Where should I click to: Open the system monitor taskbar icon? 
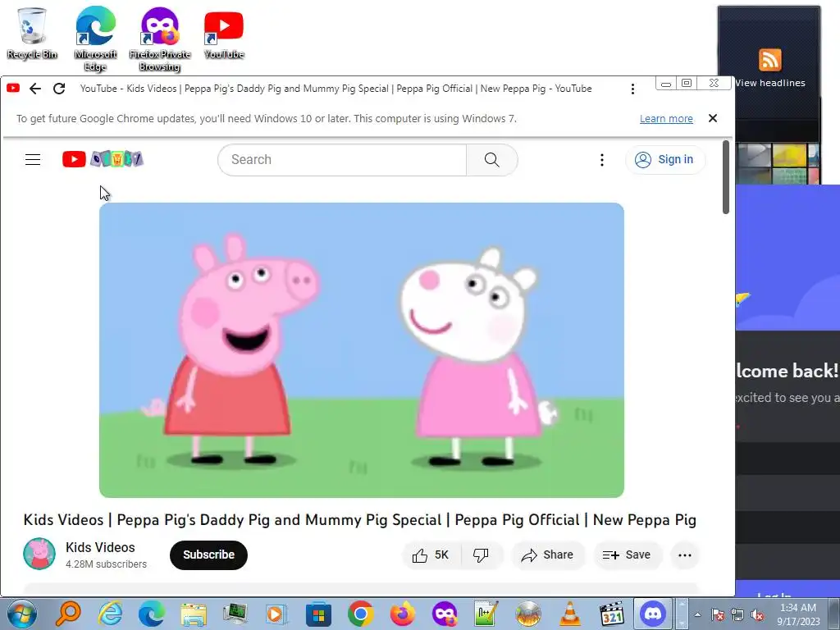coord(235,614)
